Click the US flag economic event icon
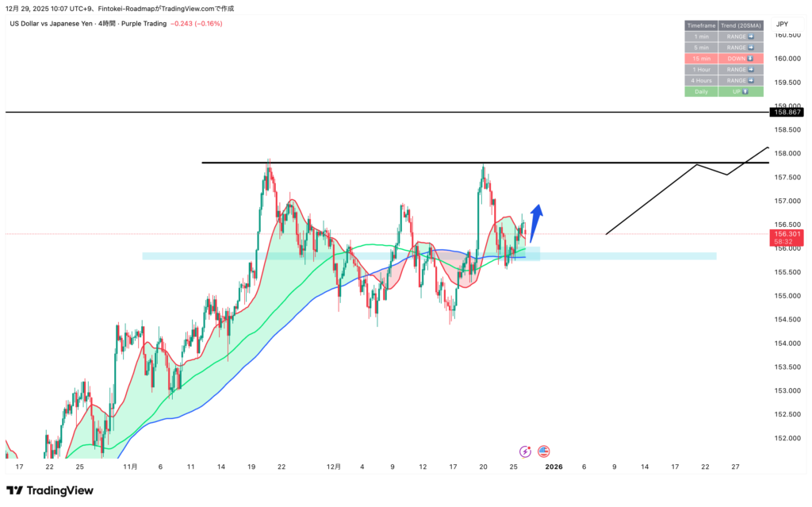This screenshot has width=812, height=507. (543, 451)
